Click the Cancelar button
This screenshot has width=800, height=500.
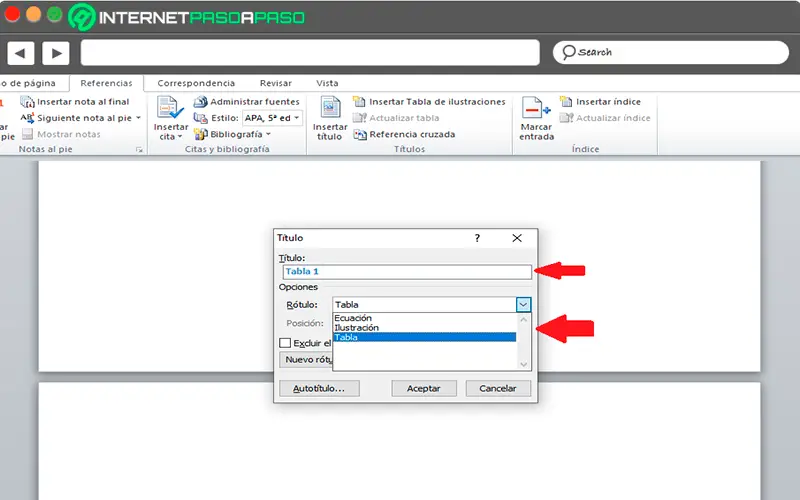(x=497, y=388)
